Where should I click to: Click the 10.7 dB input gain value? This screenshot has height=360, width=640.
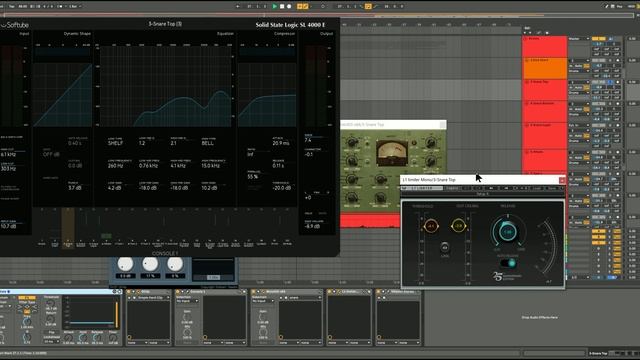click(x=9, y=226)
